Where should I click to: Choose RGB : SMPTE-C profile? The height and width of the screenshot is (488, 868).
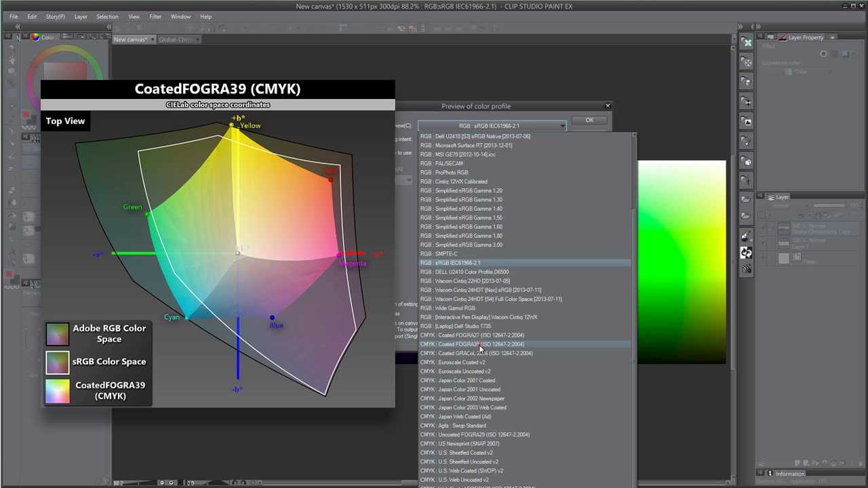pyautogui.click(x=525, y=253)
